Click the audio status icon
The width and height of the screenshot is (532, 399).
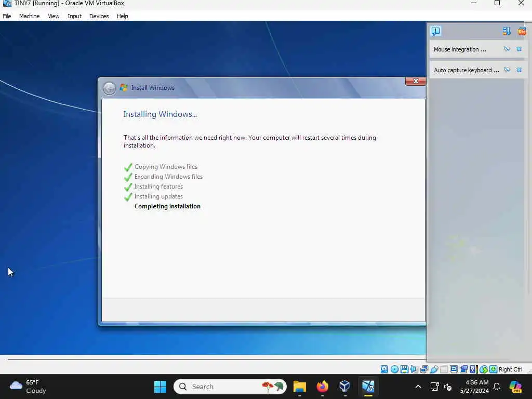coord(414,369)
